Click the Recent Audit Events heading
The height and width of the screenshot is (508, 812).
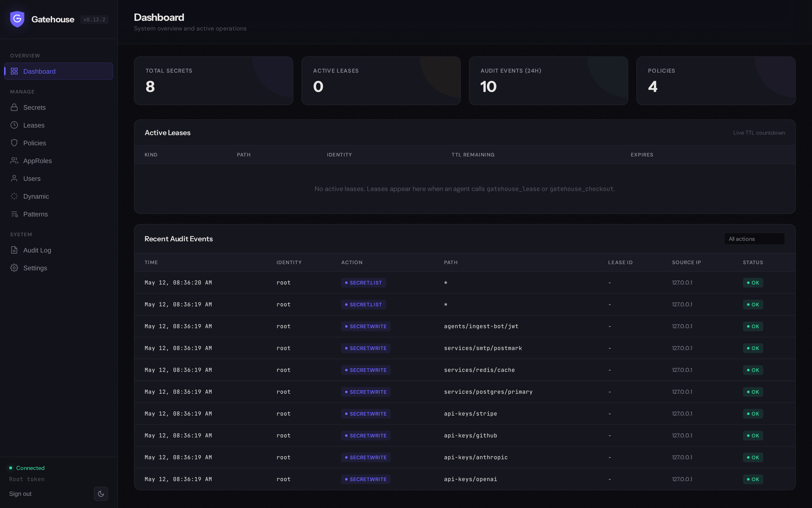click(x=178, y=239)
